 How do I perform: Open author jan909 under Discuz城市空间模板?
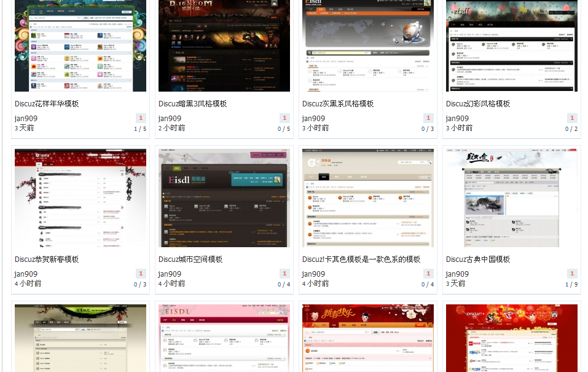tap(170, 274)
